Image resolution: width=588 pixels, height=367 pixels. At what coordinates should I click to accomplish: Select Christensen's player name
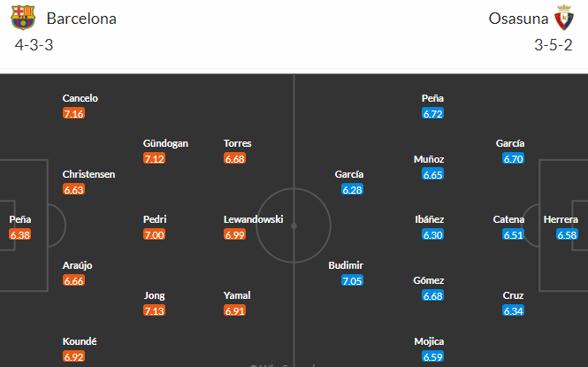tap(88, 174)
